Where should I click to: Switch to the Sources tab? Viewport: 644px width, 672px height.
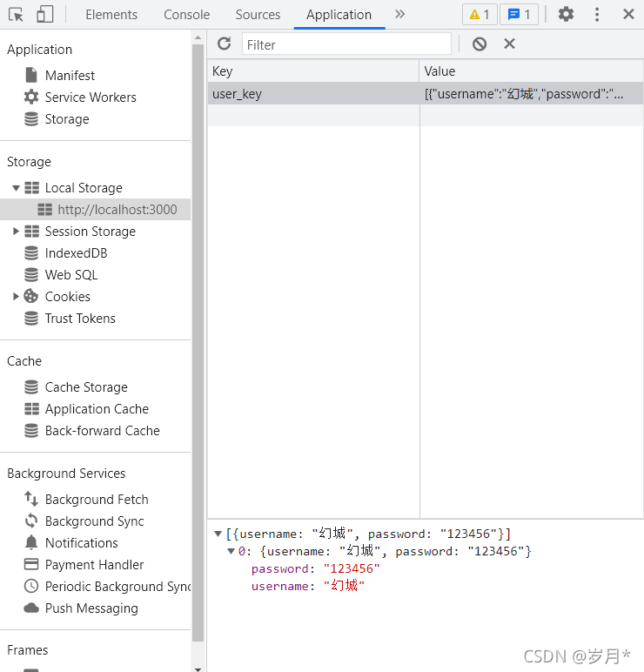(x=258, y=15)
